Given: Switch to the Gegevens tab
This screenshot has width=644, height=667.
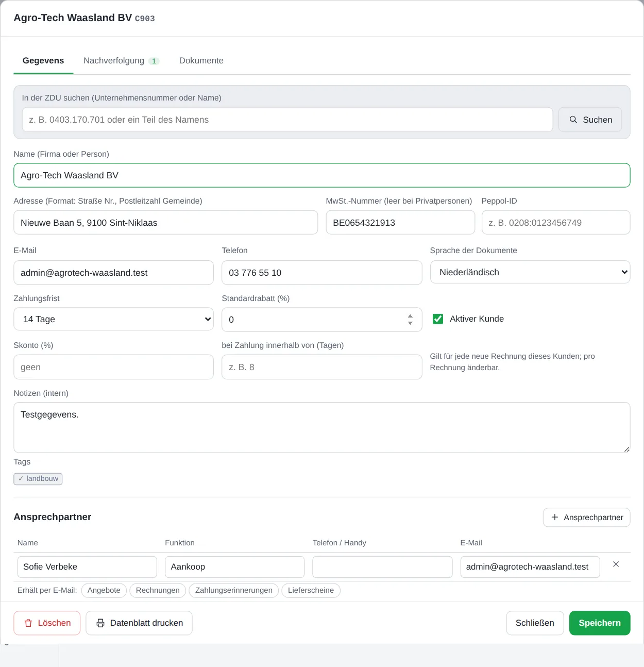Looking at the screenshot, I should coord(43,61).
